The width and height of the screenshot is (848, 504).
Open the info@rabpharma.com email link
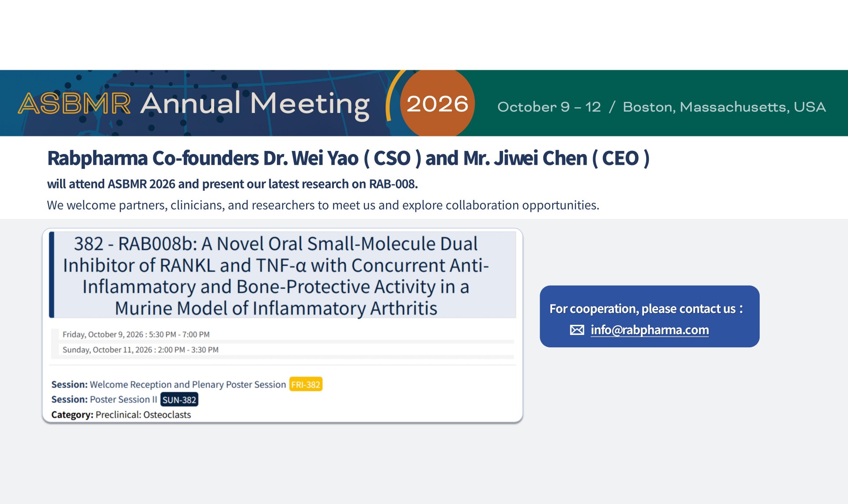click(x=650, y=330)
